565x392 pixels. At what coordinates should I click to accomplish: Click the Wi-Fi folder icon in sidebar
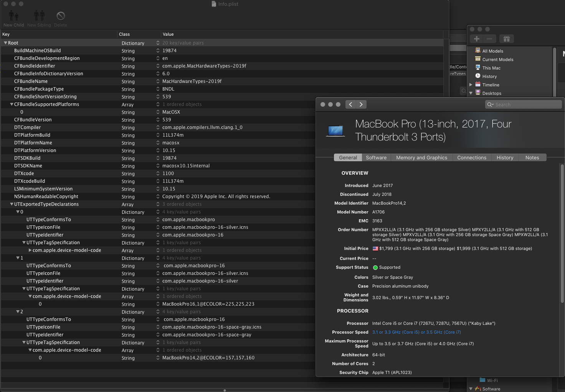click(x=482, y=380)
